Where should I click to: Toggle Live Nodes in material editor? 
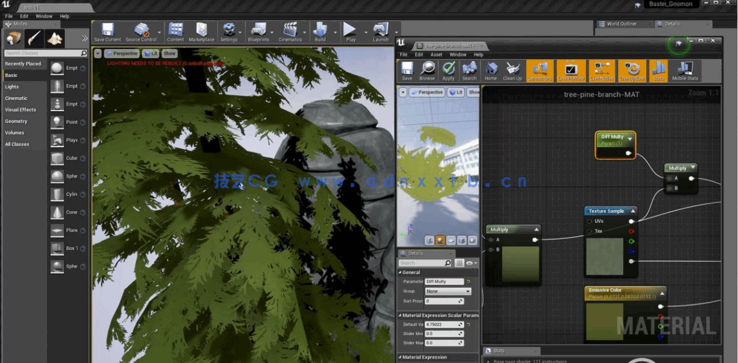tap(602, 71)
